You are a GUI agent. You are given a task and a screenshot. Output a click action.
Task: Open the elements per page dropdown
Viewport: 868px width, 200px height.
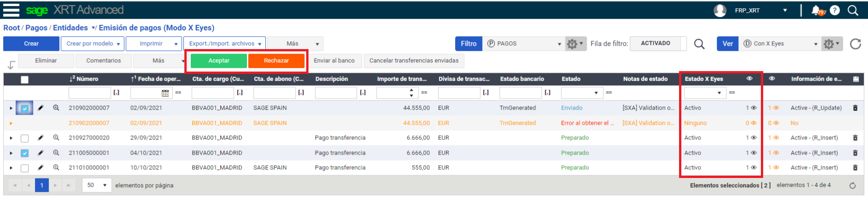click(97, 185)
